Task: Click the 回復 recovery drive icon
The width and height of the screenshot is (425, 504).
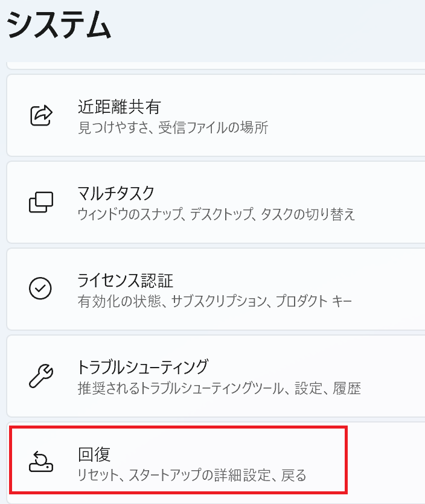Action: [x=41, y=462]
